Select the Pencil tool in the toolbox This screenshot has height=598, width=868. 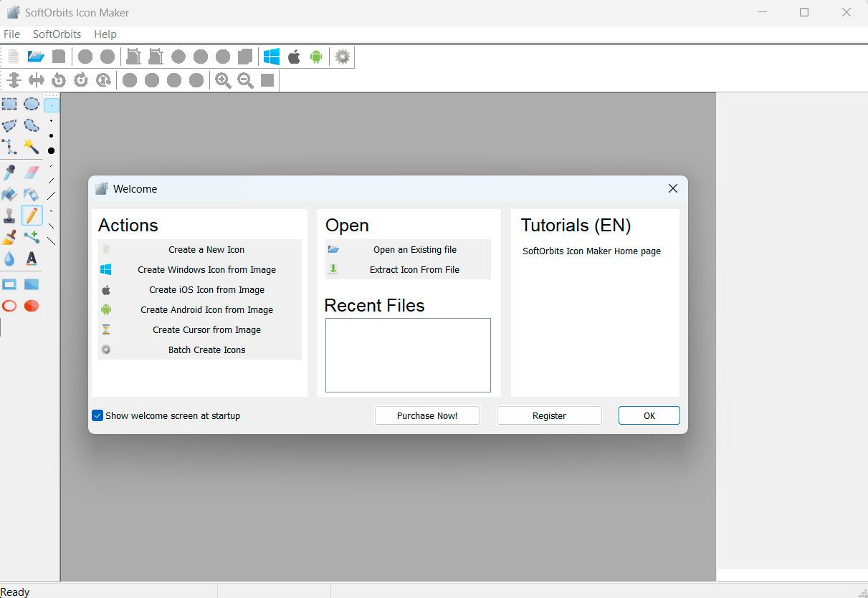coord(32,215)
